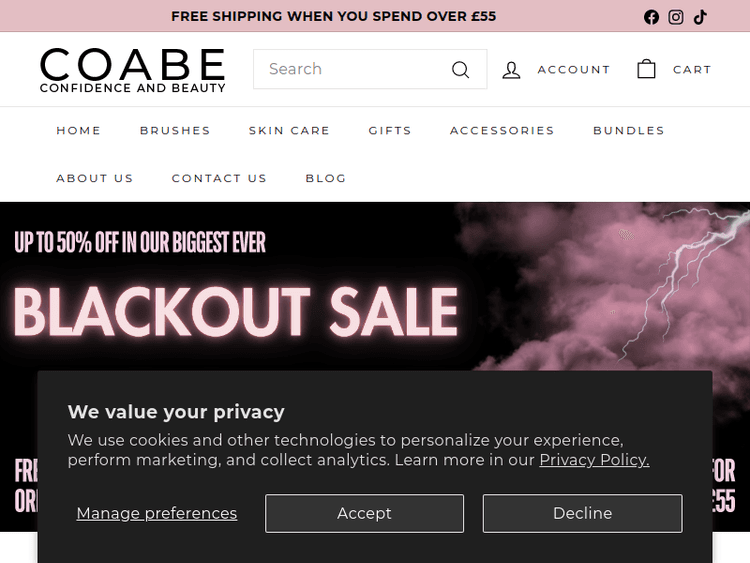Viewport: 750px width, 563px height.
Task: Go to the Blog page
Action: tap(326, 178)
